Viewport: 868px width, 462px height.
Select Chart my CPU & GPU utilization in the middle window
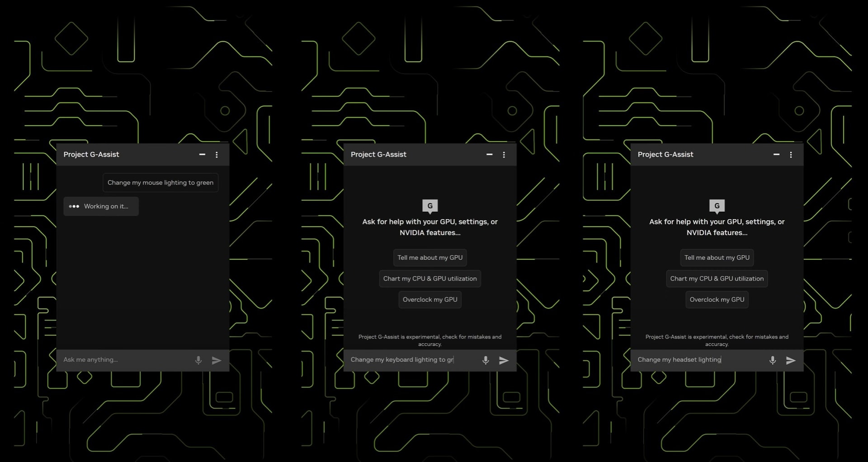click(x=430, y=278)
